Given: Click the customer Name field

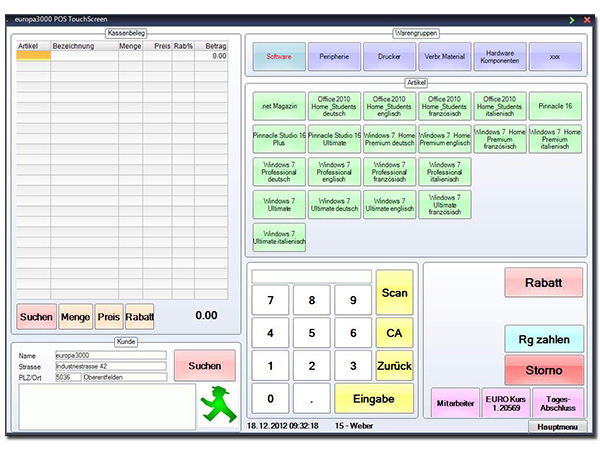Looking at the screenshot, I should pyautogui.click(x=111, y=355).
